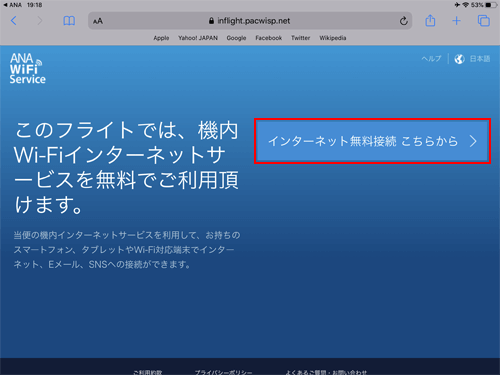The image size is (500, 375).
Task: Tap the battery indicator in status bar
Action: pyautogui.click(x=491, y=5)
